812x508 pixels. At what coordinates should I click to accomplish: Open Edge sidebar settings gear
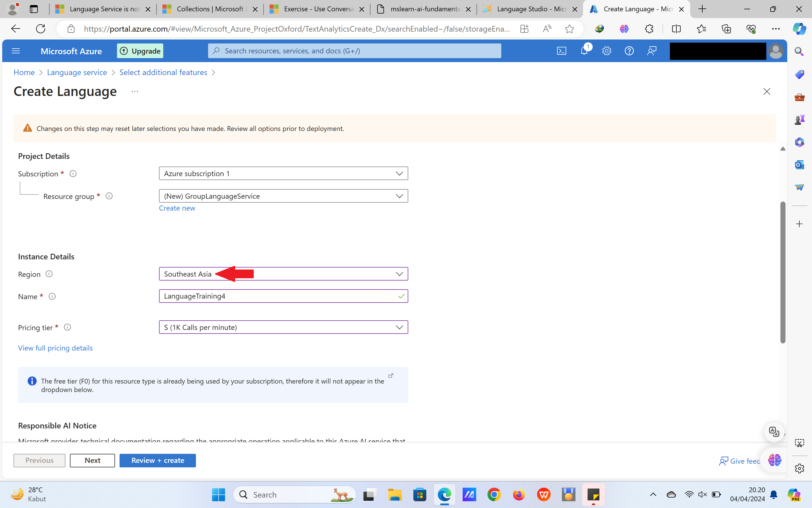tap(799, 468)
